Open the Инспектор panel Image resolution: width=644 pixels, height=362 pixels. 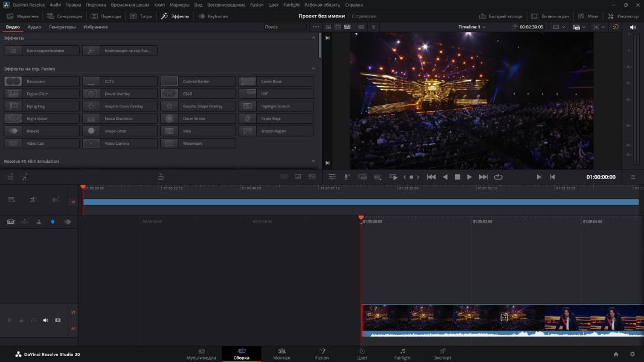click(623, 16)
